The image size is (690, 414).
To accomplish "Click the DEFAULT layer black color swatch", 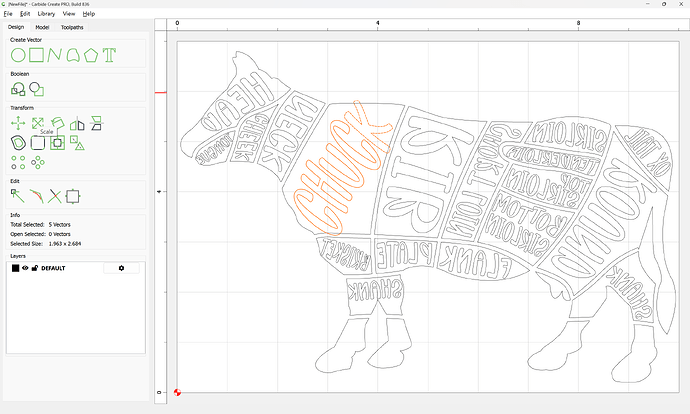I will click(x=15, y=268).
